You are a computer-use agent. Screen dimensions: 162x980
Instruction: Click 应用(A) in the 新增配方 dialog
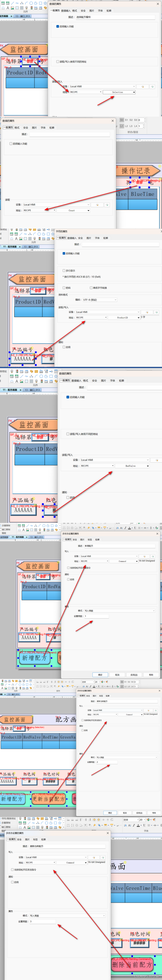pyautogui.click(x=134, y=675)
